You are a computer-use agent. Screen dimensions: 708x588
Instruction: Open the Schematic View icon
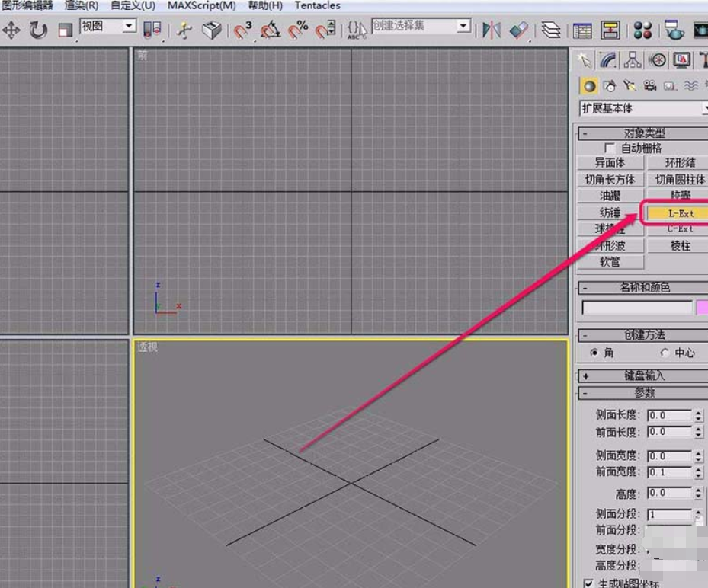point(610,30)
